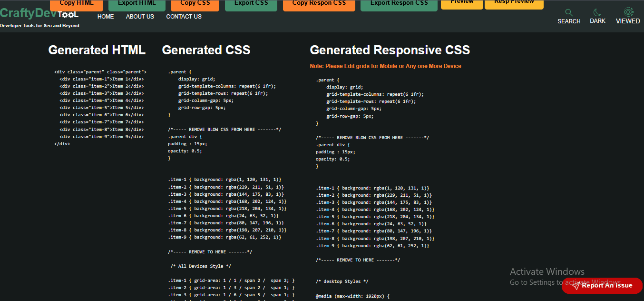Image resolution: width=644 pixels, height=301 pixels.
Task: Click the item-3 div line in Generated HTML
Action: click(x=102, y=93)
